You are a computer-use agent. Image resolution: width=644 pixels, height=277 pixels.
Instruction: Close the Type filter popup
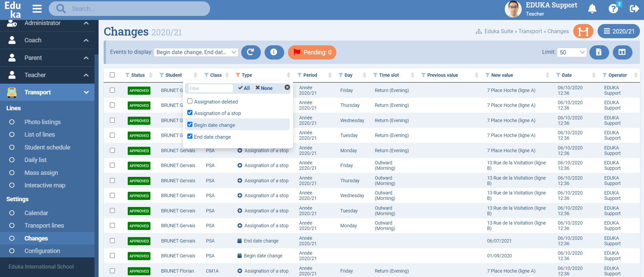(287, 87)
